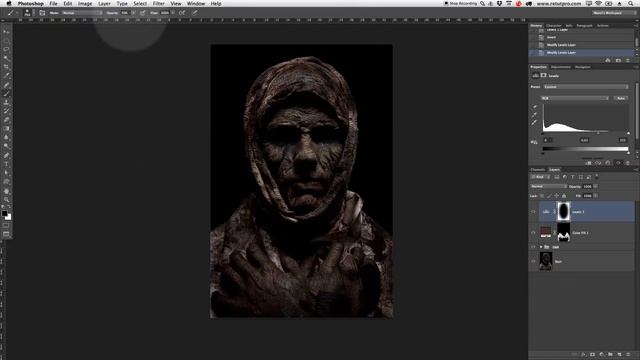Click the Color Fill 1 color thumbnail
The image size is (640, 360).
(546, 233)
